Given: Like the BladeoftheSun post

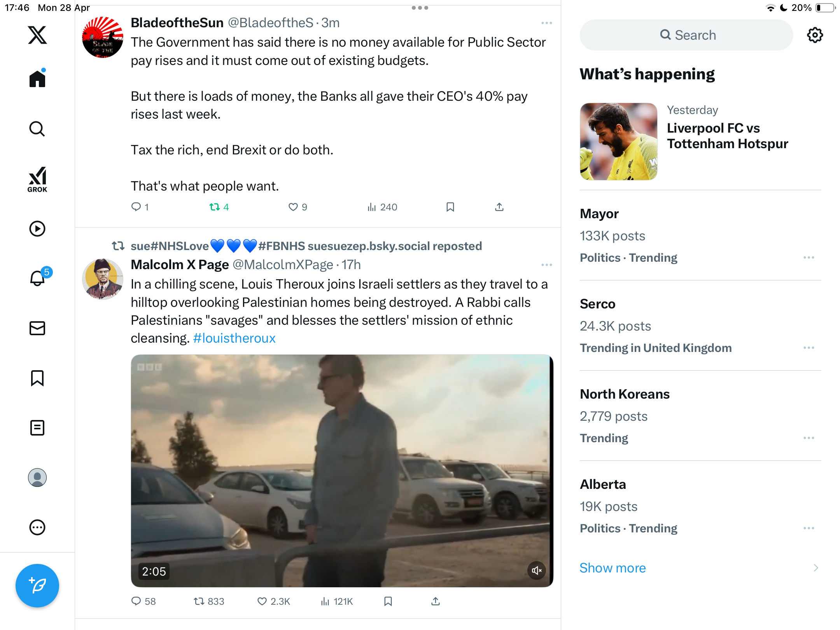Looking at the screenshot, I should click(298, 207).
